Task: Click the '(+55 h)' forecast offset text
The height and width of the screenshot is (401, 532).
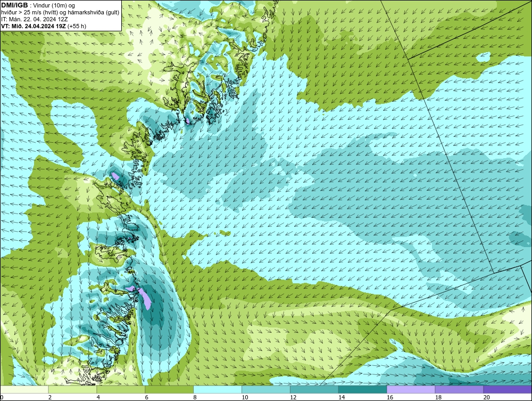Action: coord(77,26)
